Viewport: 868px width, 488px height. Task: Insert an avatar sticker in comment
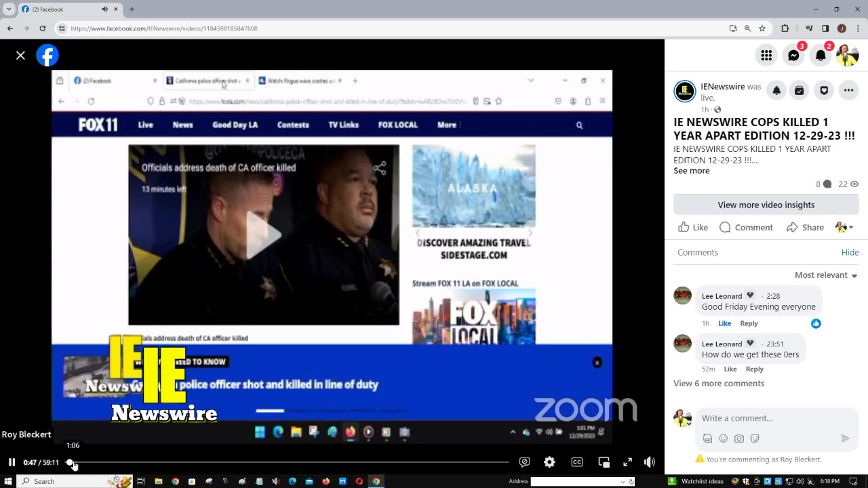(707, 439)
